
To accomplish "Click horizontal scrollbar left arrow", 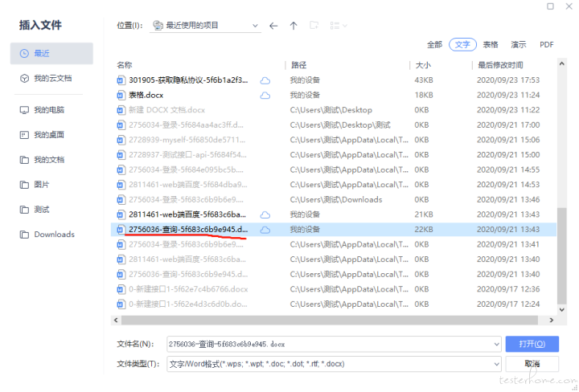I will pyautogui.click(x=116, y=320).
